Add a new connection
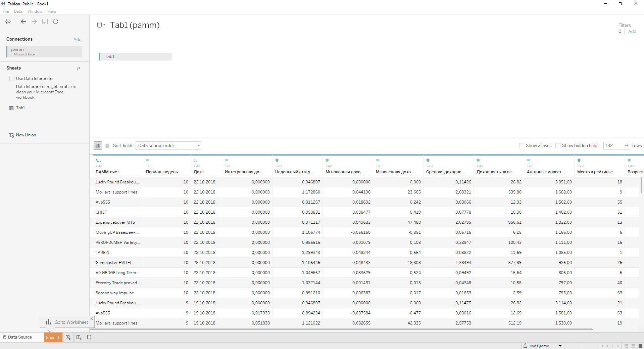This screenshot has width=644, height=349. point(78,39)
